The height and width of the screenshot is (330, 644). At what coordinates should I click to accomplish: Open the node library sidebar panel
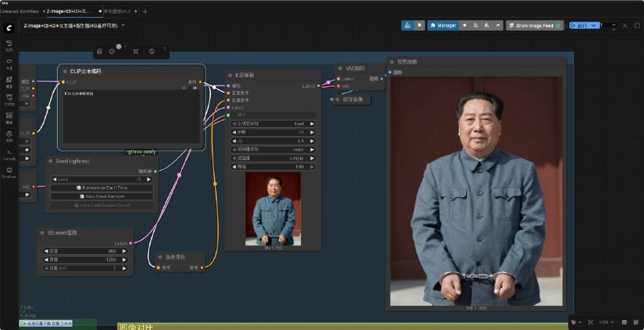tap(9, 64)
